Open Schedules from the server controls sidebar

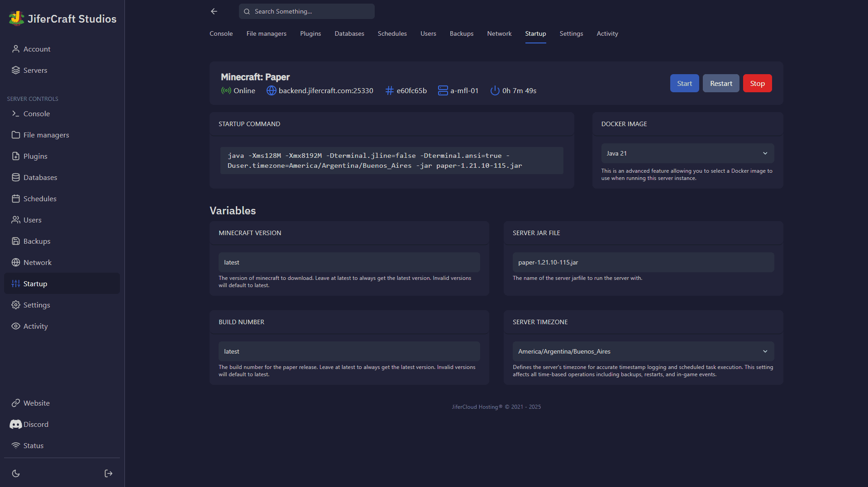pyautogui.click(x=16, y=199)
